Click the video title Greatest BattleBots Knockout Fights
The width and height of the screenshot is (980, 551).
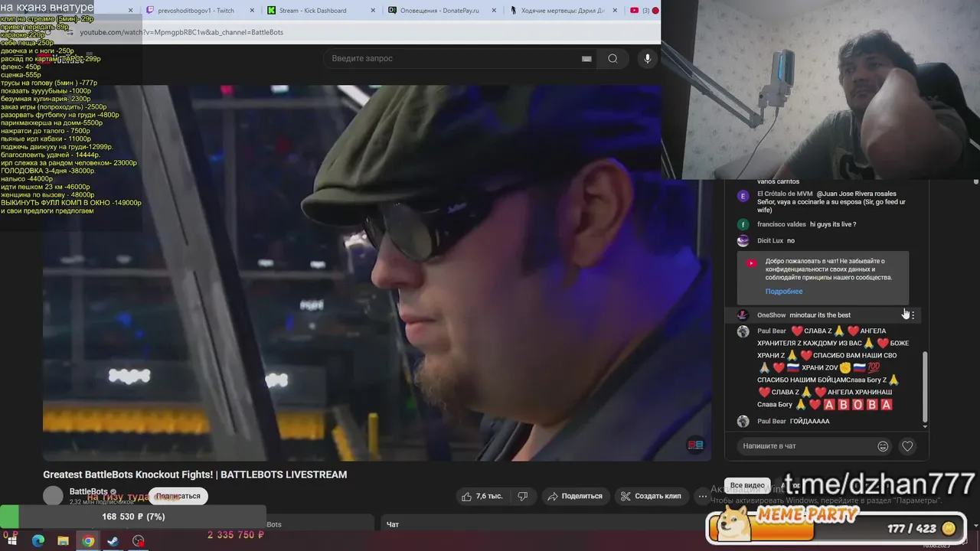coord(194,474)
